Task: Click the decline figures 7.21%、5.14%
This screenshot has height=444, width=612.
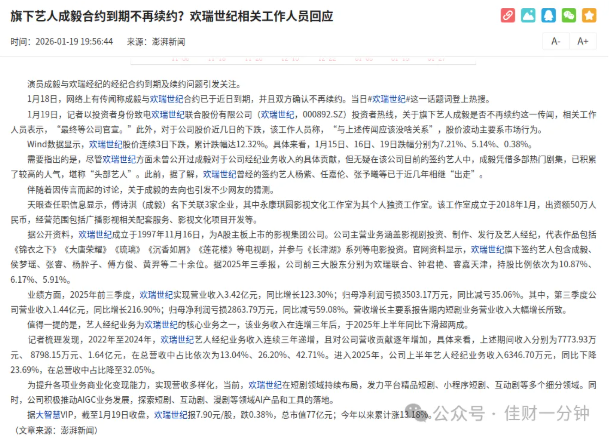Action: pyautogui.click(x=467, y=144)
